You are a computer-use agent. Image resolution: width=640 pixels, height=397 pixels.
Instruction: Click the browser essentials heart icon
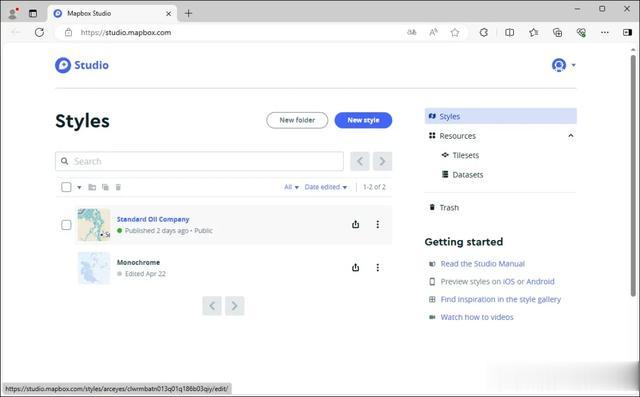581,33
